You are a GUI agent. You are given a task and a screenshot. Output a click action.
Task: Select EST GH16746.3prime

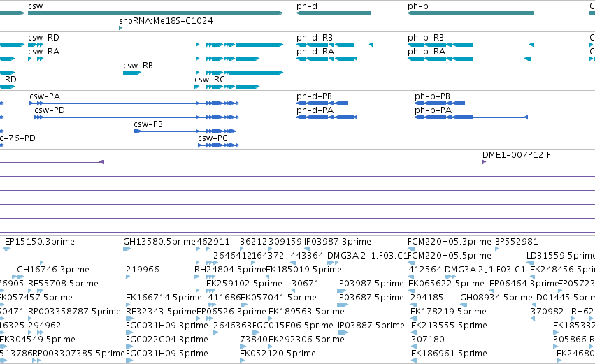(x=53, y=270)
